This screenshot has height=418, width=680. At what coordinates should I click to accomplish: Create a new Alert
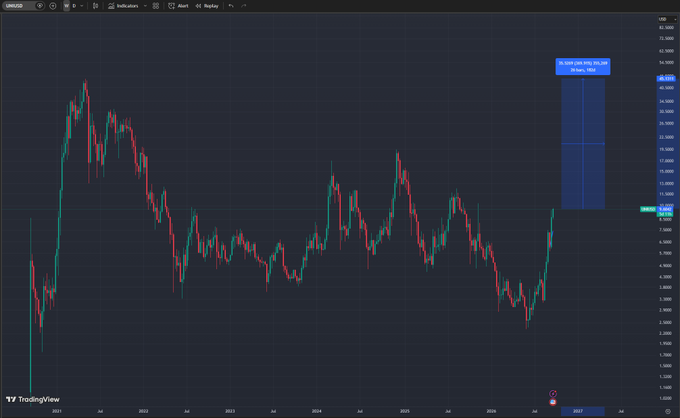click(178, 6)
